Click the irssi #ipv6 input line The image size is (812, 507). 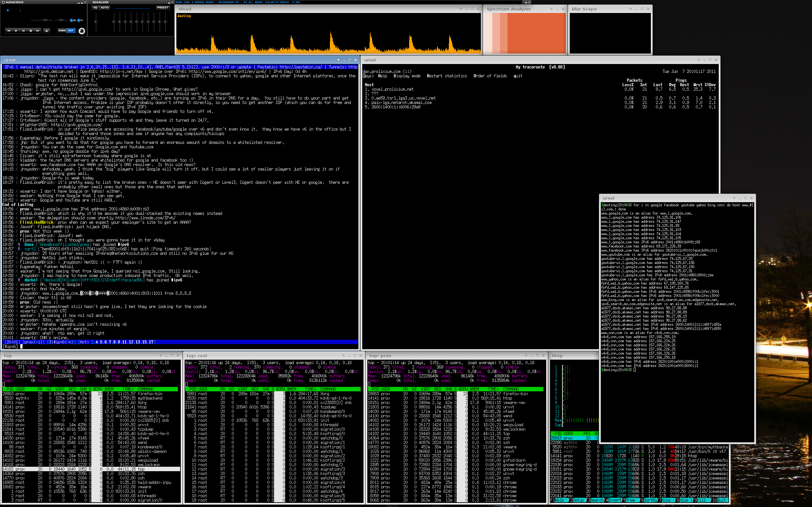(180, 346)
